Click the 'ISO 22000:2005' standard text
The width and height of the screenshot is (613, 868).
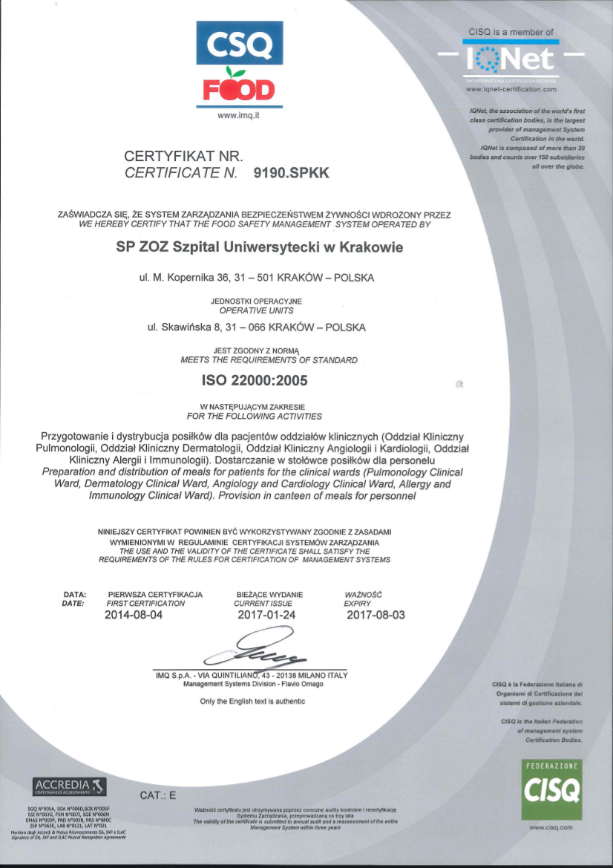pyautogui.click(x=255, y=381)
